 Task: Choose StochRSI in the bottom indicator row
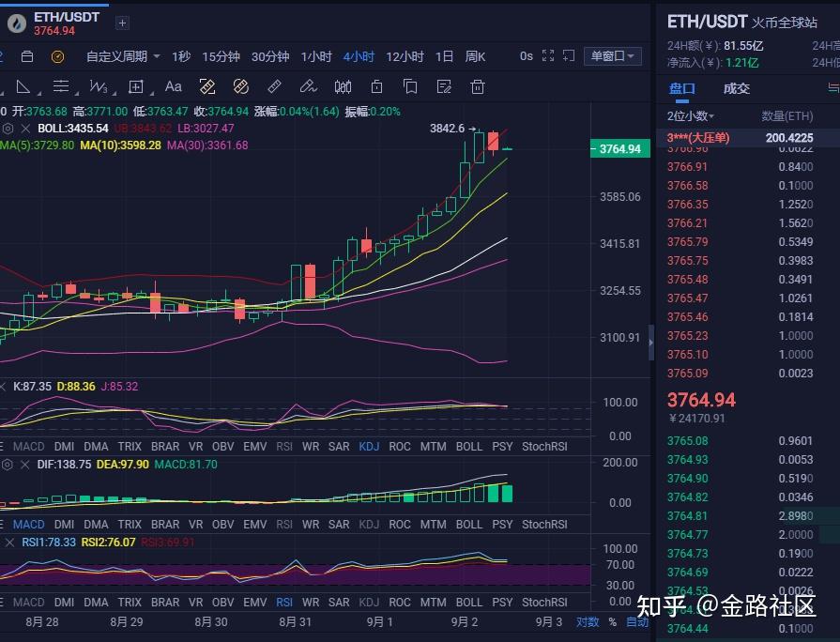point(544,603)
